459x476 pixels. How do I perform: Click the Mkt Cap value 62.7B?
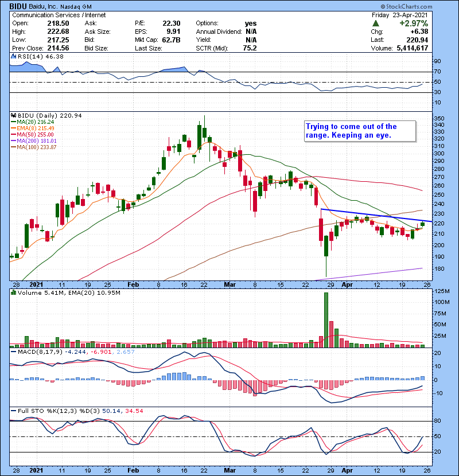coord(171,40)
